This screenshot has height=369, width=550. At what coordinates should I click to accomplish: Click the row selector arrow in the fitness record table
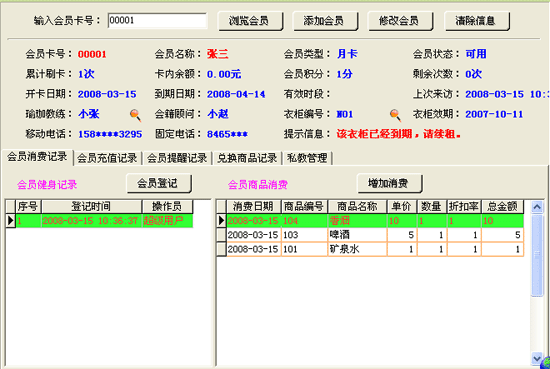pyautogui.click(x=10, y=221)
